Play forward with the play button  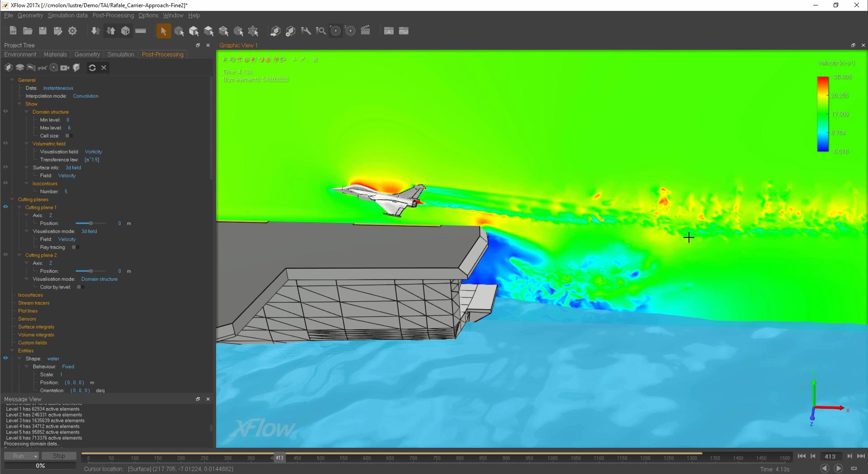click(838, 468)
